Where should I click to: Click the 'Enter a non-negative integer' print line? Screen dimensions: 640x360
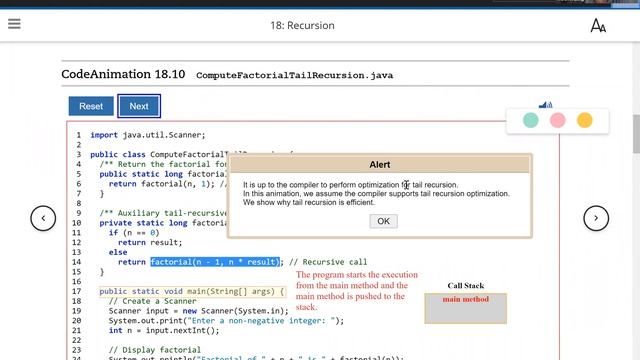[x=226, y=321]
